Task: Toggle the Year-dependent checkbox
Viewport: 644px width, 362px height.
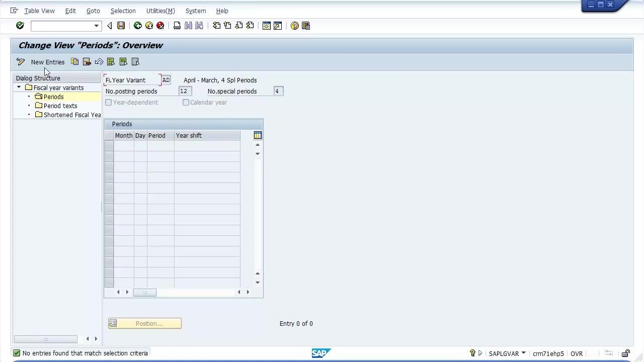Action: (x=108, y=102)
